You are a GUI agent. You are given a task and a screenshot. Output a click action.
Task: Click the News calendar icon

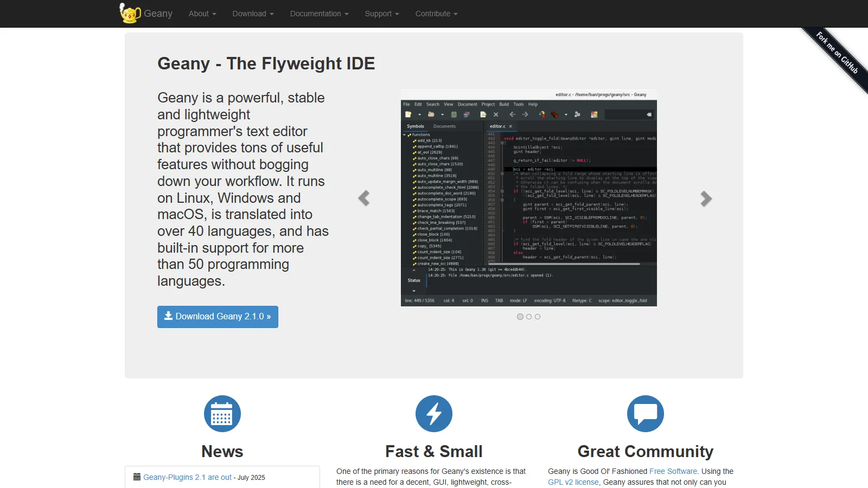tap(222, 414)
